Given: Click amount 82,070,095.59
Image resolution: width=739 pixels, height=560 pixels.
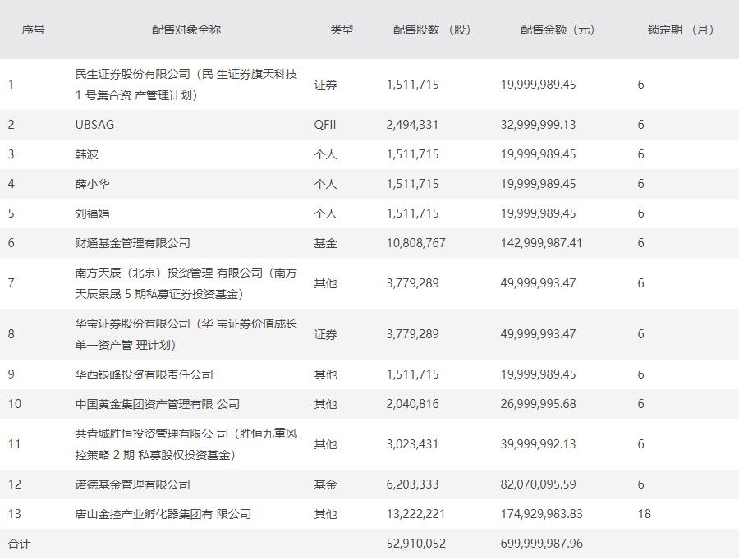Looking at the screenshot, I should point(538,484).
